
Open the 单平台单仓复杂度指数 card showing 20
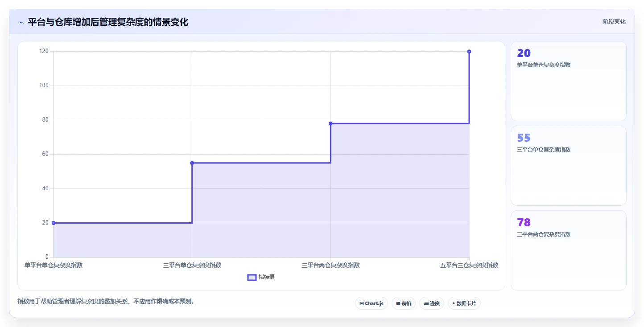click(x=568, y=81)
